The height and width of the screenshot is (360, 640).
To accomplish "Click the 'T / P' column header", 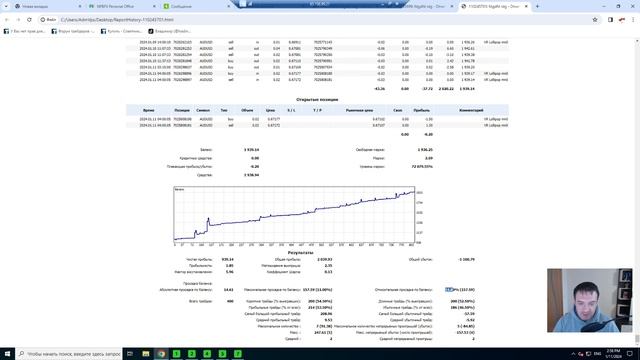I will tap(317, 110).
